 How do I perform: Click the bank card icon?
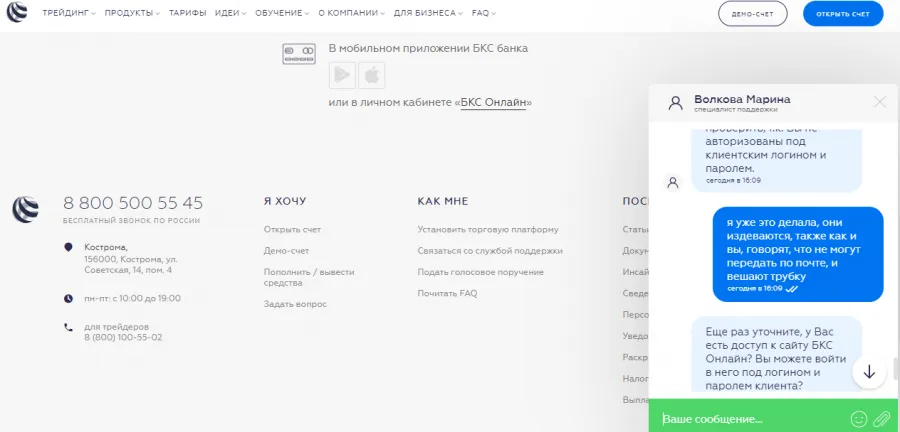pos(299,54)
